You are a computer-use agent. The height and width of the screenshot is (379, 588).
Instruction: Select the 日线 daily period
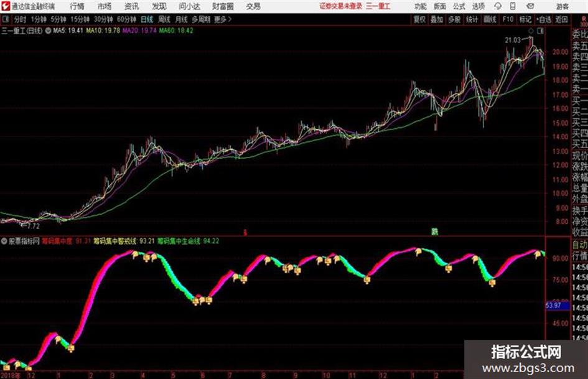coord(147,19)
